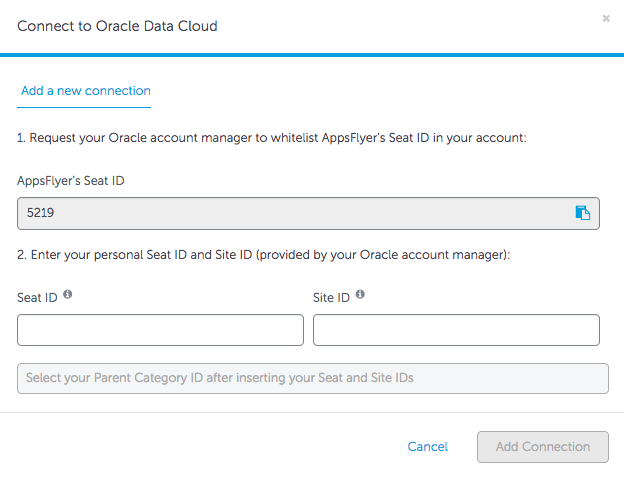Focus the personal Seat ID input box
Image resolution: width=624 pixels, height=478 pixels.
160,330
